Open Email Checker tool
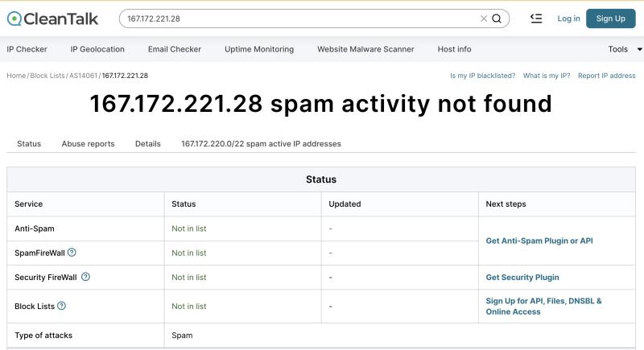The height and width of the screenshot is (350, 644). tap(175, 49)
